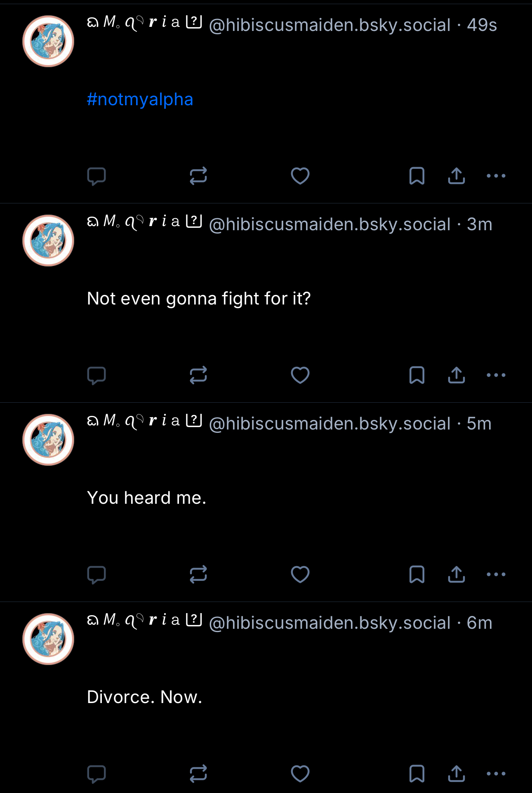532x793 pixels.
Task: Open more options for #notmyalpha post
Action: point(496,176)
